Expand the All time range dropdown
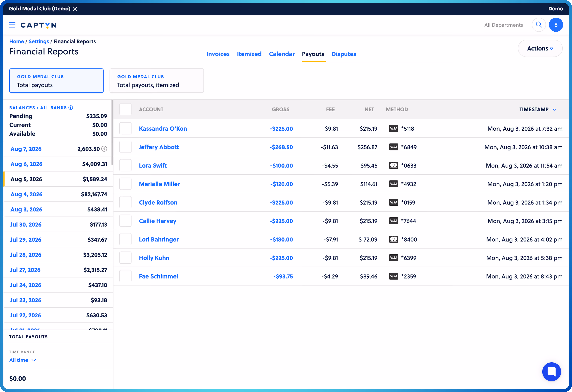Image resolution: width=572 pixels, height=392 pixels. tap(23, 360)
